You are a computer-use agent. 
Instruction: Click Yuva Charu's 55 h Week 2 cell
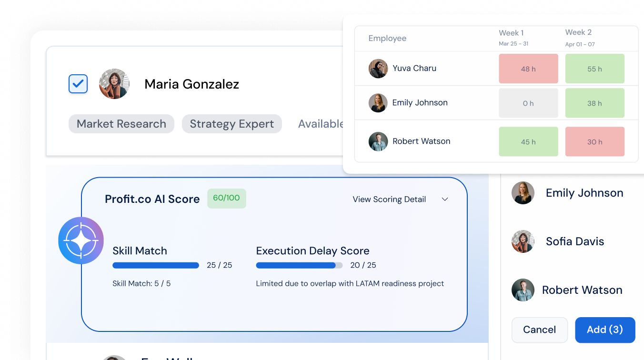[x=594, y=69]
